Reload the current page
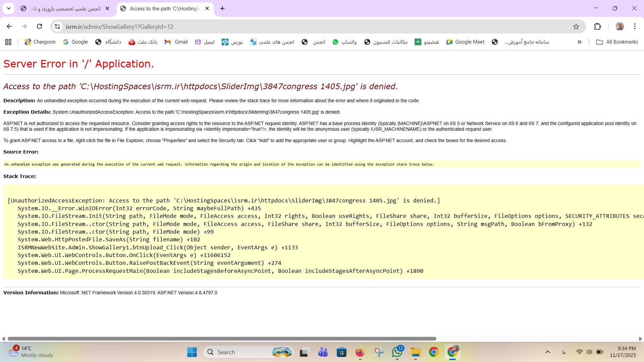Image resolution: width=644 pixels, height=362 pixels. pos(39,26)
